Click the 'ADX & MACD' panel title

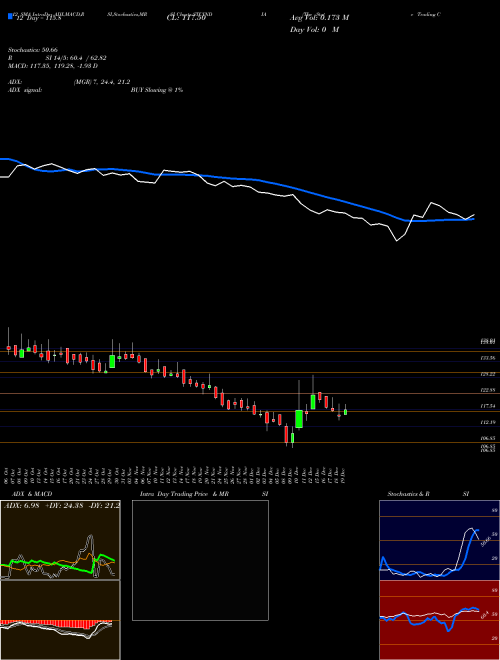click(x=32, y=494)
